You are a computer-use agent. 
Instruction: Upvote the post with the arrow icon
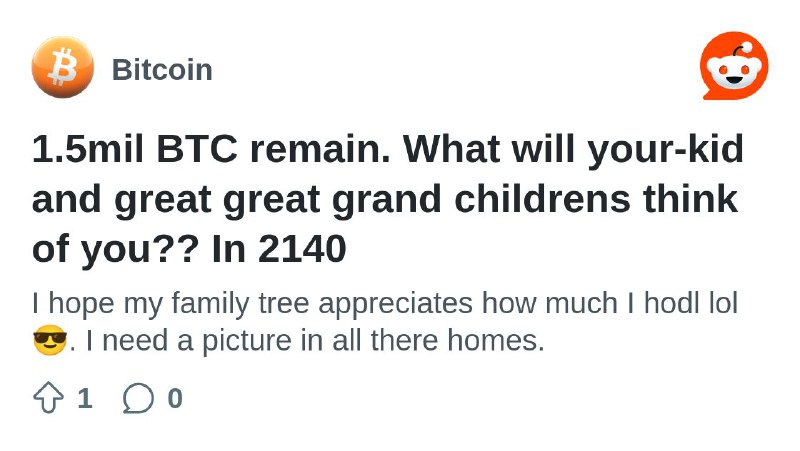coord(48,397)
